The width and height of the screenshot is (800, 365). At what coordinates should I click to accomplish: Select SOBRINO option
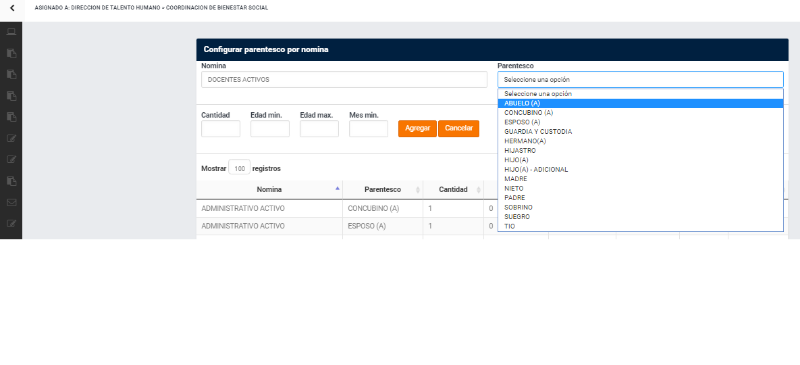pos(640,207)
